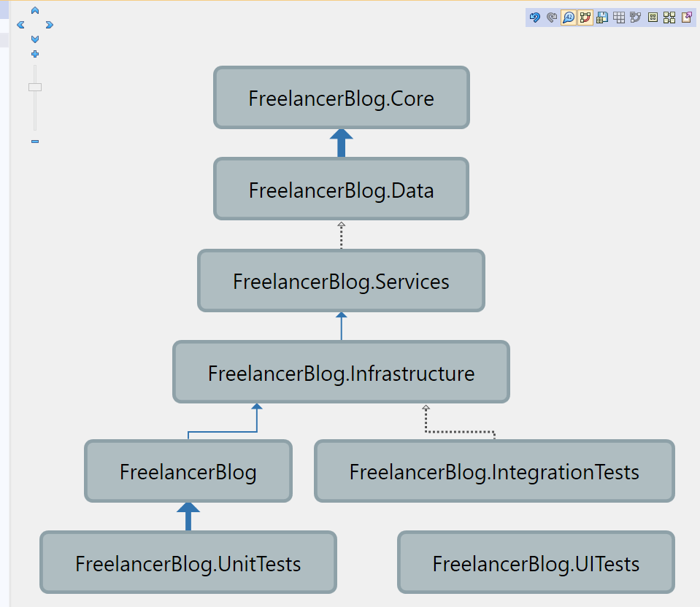Viewport: 700px width, 607px height.
Task: Click the zoom slider thumb
Action: 35,87
